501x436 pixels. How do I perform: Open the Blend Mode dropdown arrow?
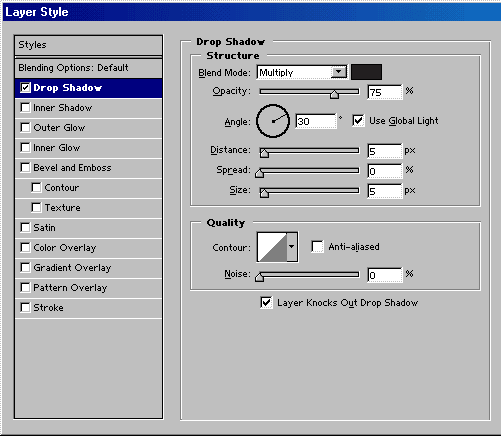(339, 72)
